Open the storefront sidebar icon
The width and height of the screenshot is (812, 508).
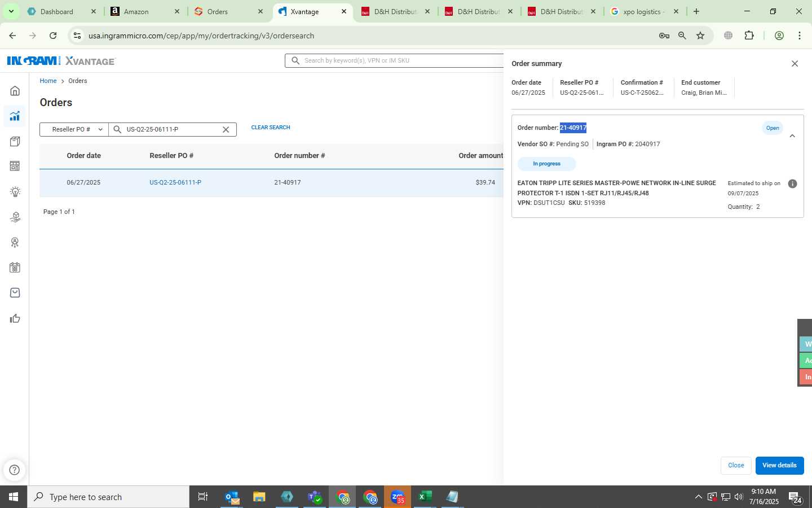pos(15,166)
